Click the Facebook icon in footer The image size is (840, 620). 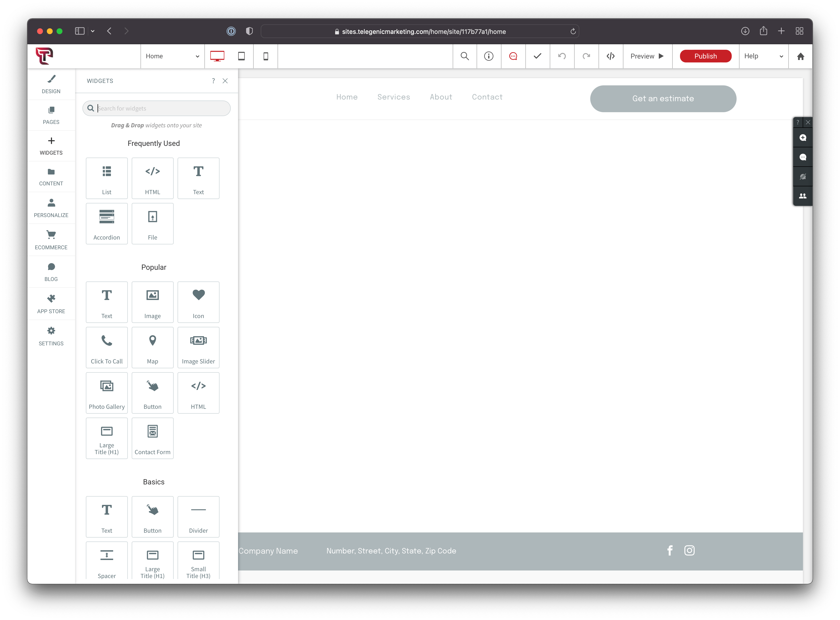[670, 550]
